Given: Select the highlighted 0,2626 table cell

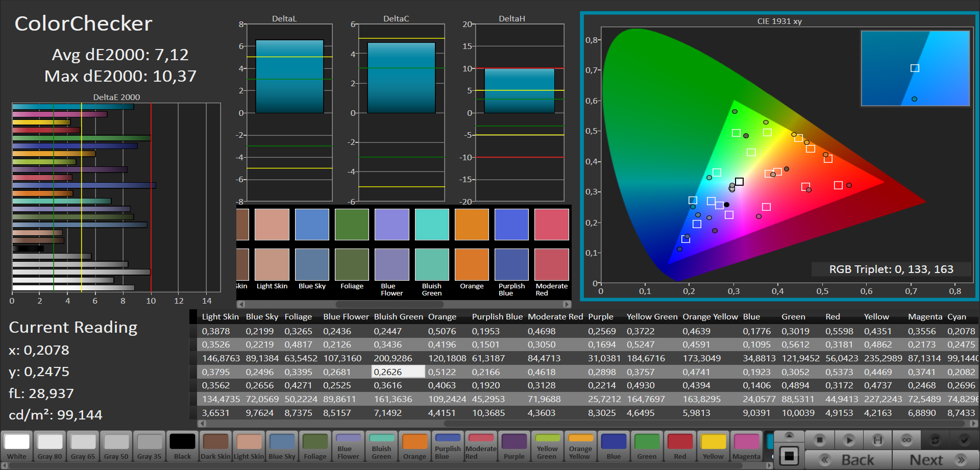Looking at the screenshot, I should tap(398, 372).
